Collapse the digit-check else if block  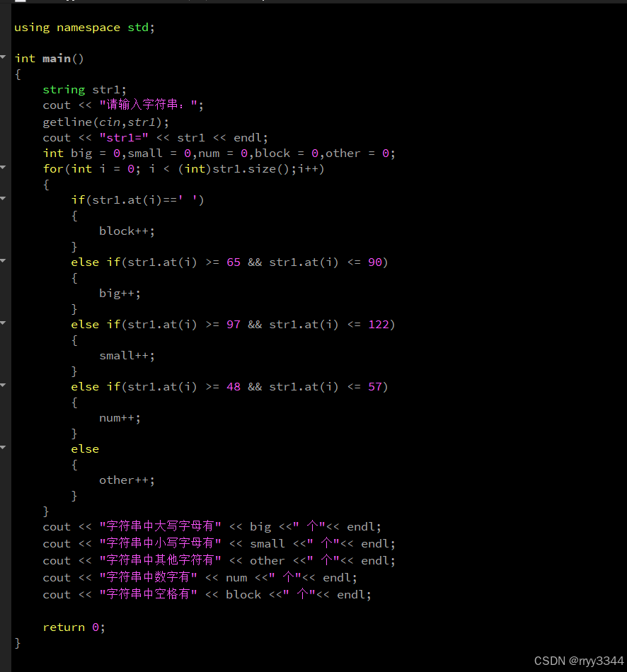4,386
